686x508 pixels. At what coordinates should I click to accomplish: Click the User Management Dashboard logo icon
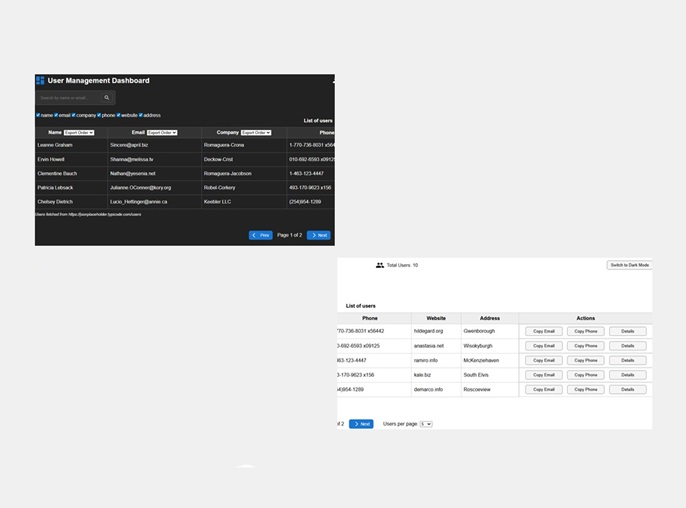(40, 81)
